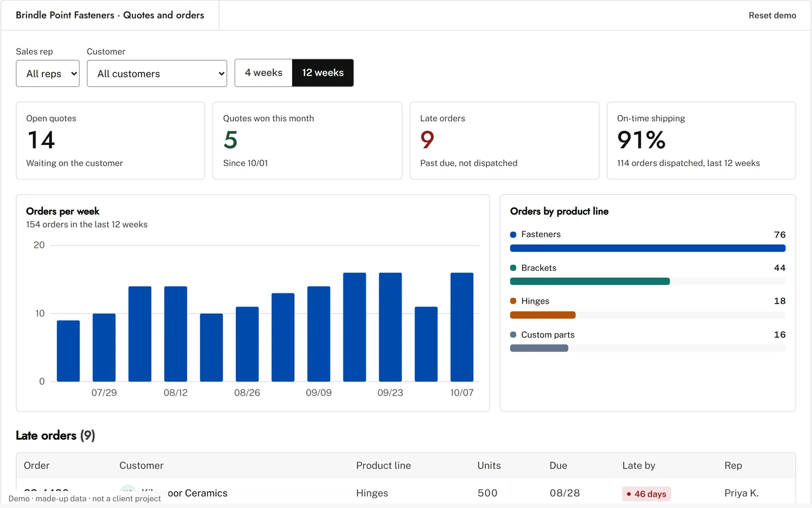
Task: Click the Late by column header
Action: click(639, 466)
